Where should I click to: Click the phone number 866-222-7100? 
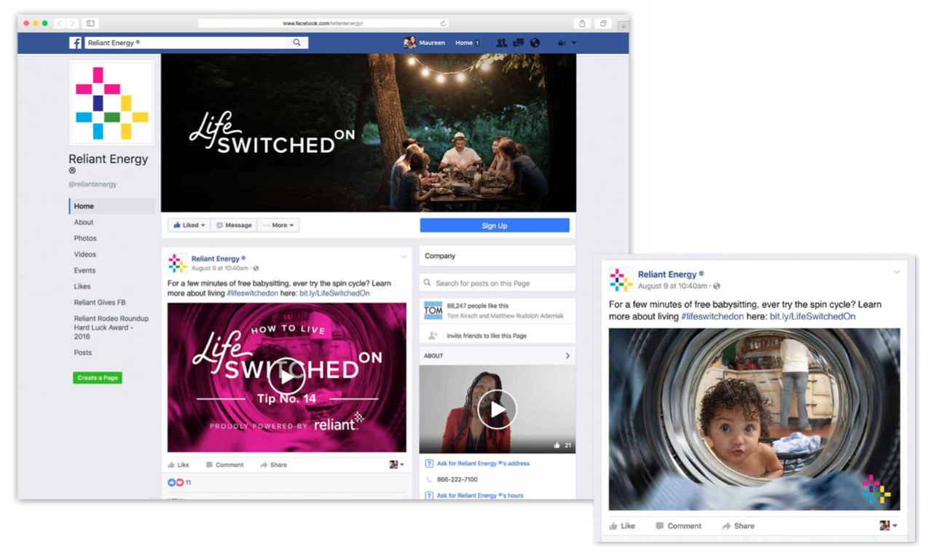click(457, 479)
